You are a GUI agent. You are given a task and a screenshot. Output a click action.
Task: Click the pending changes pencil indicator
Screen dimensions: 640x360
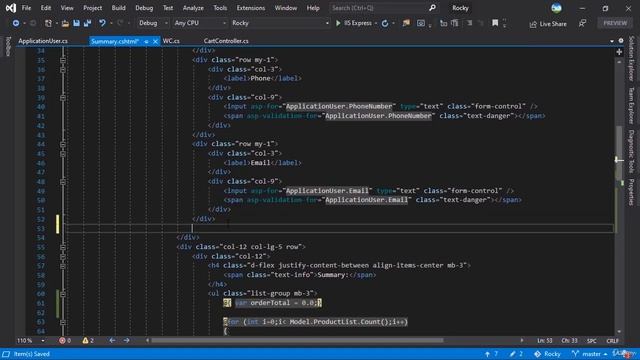coord(516,354)
